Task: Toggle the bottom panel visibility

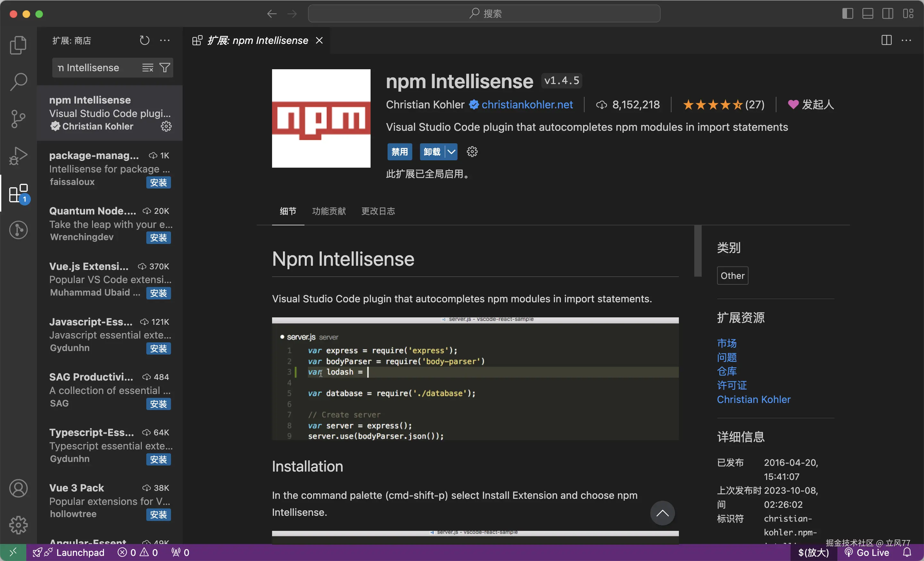Action: [868, 14]
